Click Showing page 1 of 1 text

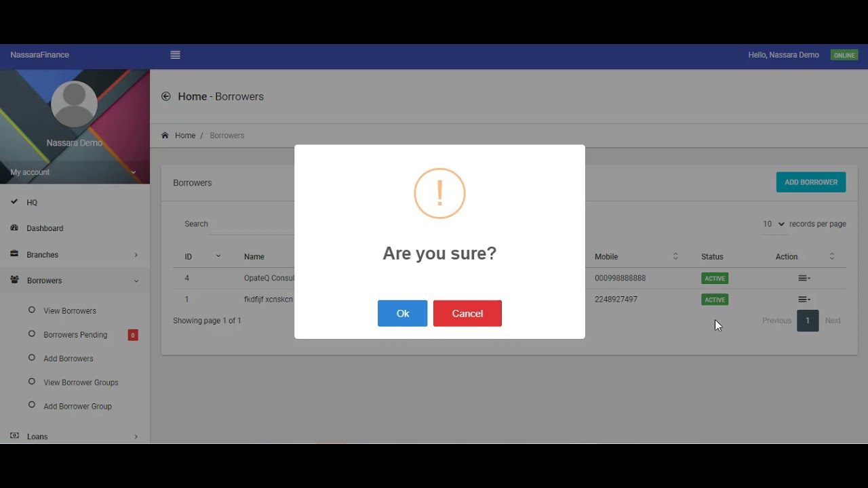click(207, 321)
